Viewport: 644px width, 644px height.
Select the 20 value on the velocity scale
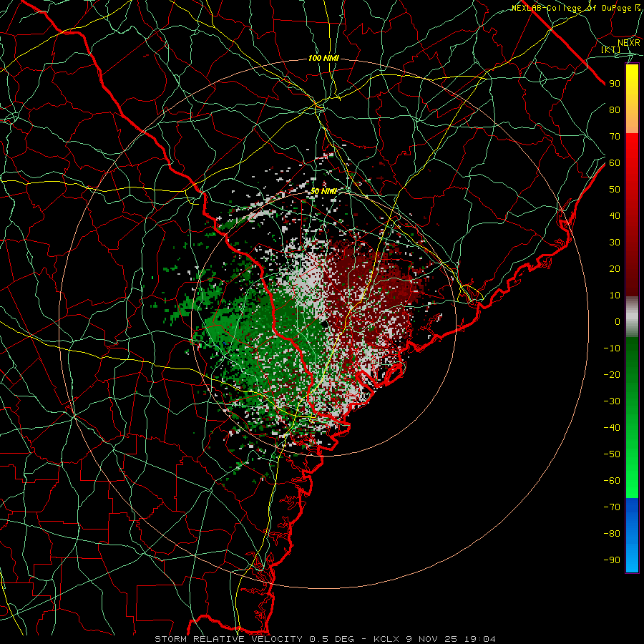(x=615, y=269)
